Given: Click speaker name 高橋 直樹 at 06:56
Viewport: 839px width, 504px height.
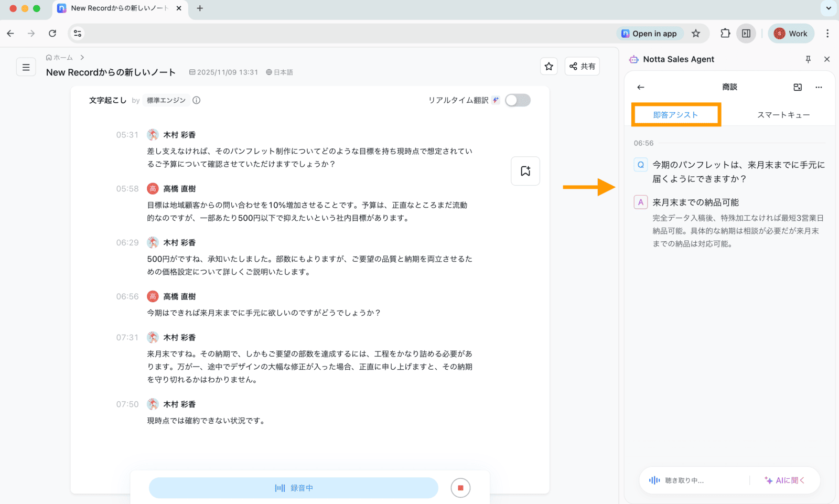Looking at the screenshot, I should click(x=179, y=297).
